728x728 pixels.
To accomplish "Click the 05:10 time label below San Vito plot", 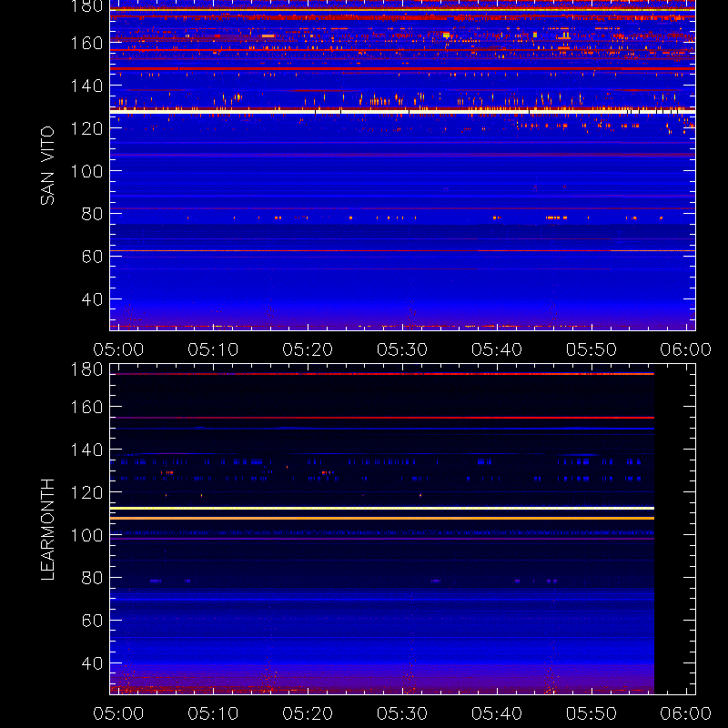I will (213, 349).
